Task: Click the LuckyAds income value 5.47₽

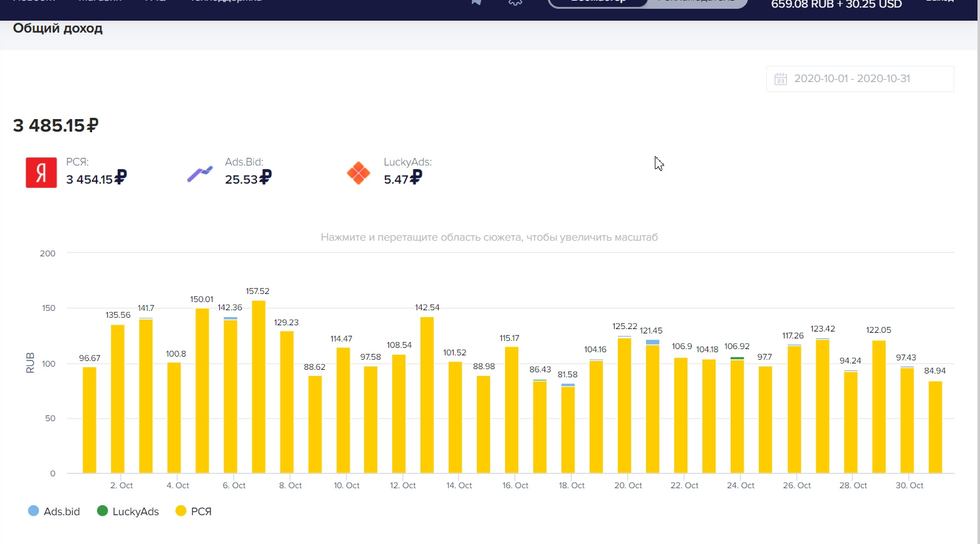Action: [403, 179]
